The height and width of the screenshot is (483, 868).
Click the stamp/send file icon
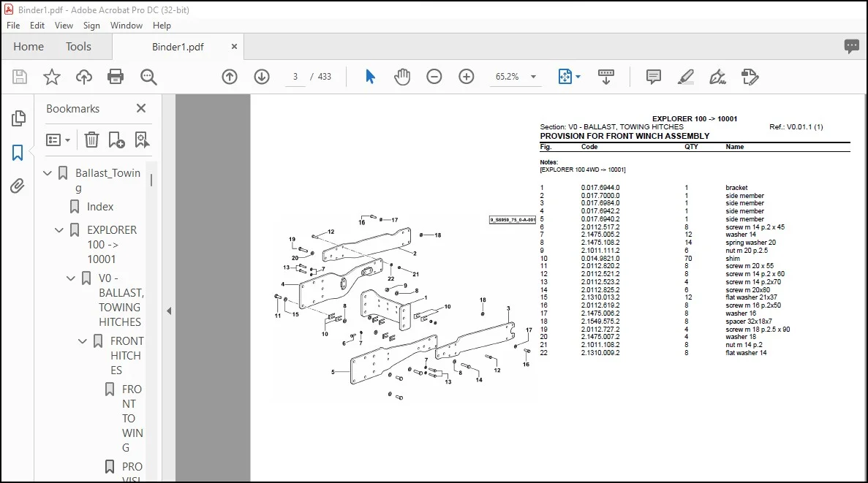pos(750,77)
